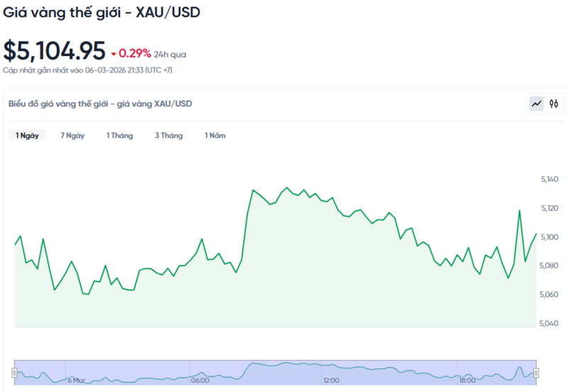Select the 3 Tháng time range

pos(168,136)
